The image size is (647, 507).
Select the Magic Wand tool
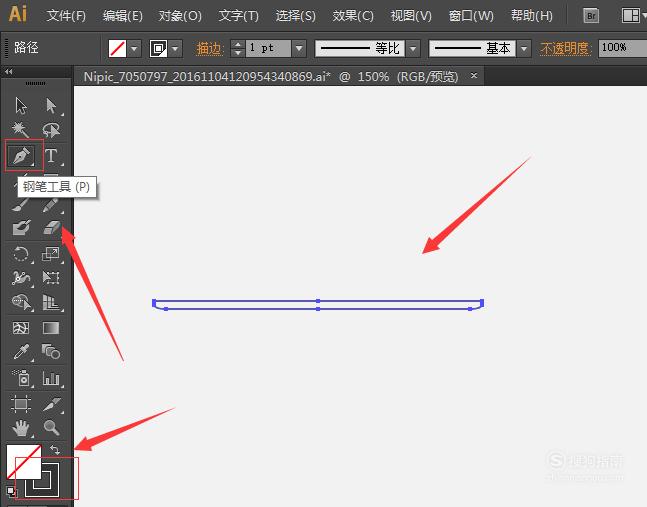pos(20,130)
